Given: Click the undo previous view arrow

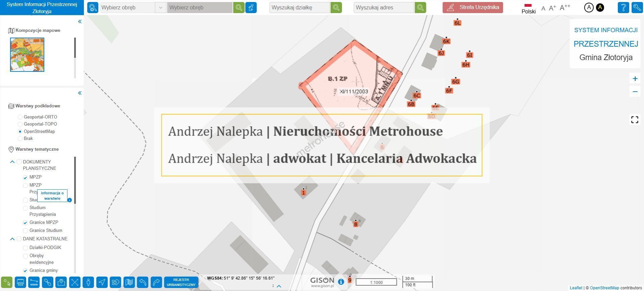Looking at the screenshot, I should pos(143,282).
